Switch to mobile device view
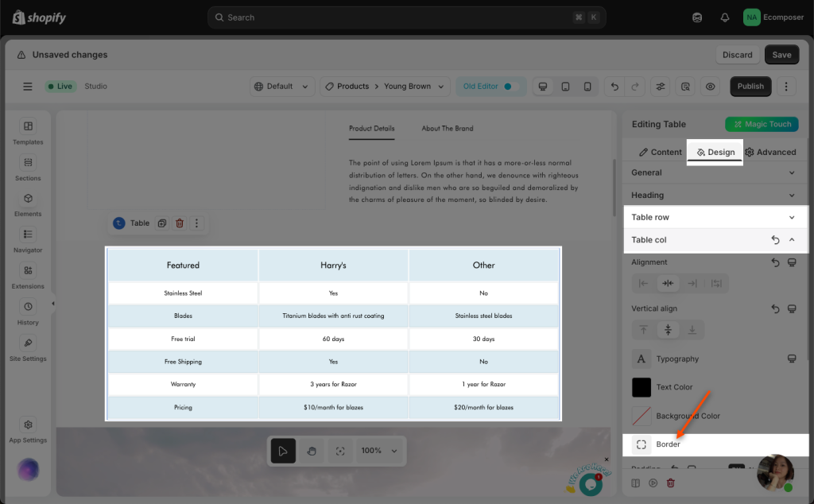 click(587, 87)
